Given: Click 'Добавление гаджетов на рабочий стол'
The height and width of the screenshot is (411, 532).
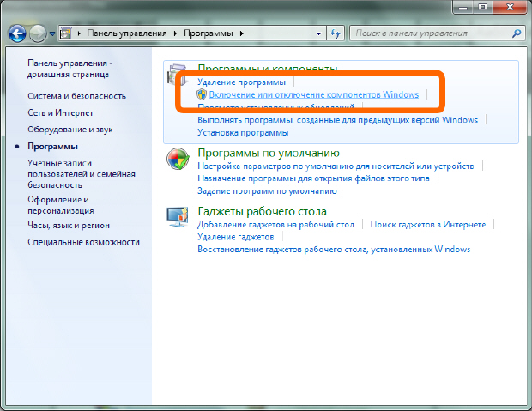Looking at the screenshot, I should 275,224.
